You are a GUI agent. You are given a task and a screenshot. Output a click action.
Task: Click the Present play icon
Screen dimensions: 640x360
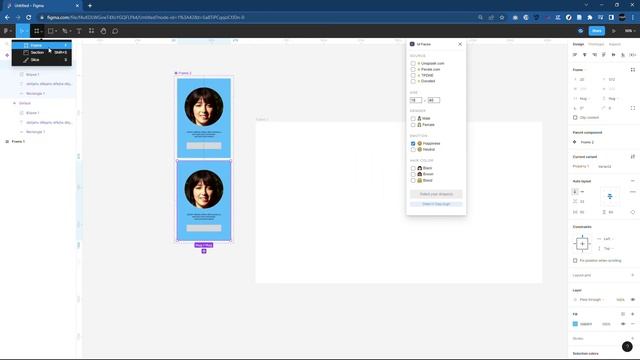(x=613, y=31)
